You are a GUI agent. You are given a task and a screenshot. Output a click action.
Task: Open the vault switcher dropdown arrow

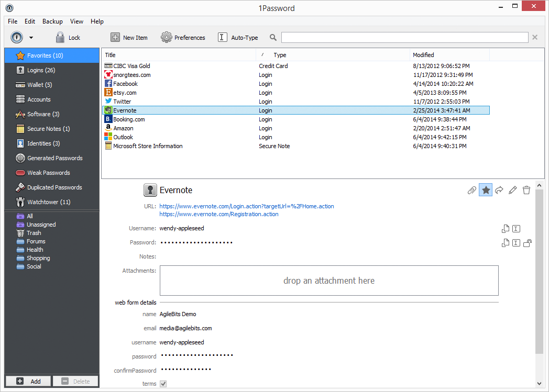pos(31,37)
